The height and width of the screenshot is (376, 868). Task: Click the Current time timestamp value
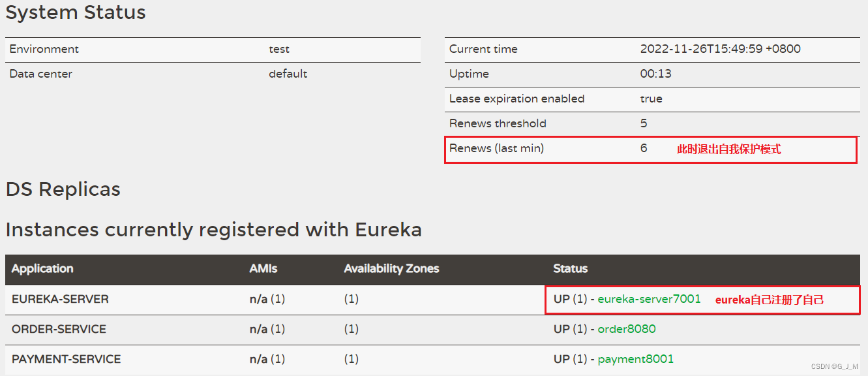[720, 49]
